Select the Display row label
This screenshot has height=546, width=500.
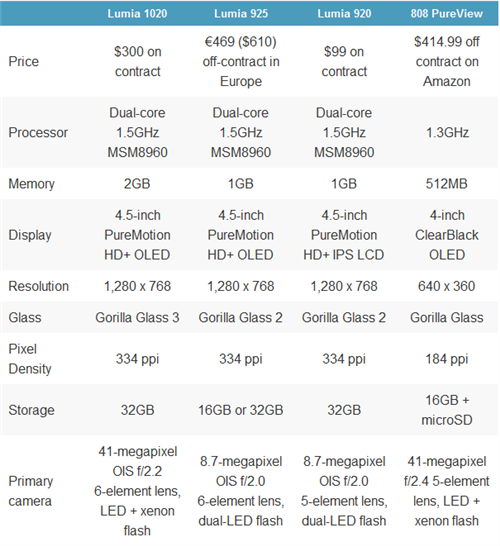(x=30, y=235)
